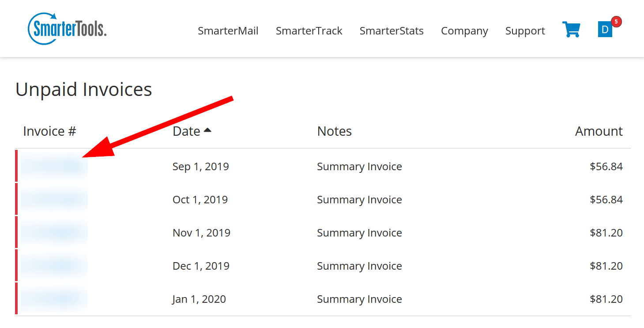Click the red notification badge showing 5
This screenshot has height=328, width=644.
(616, 21)
